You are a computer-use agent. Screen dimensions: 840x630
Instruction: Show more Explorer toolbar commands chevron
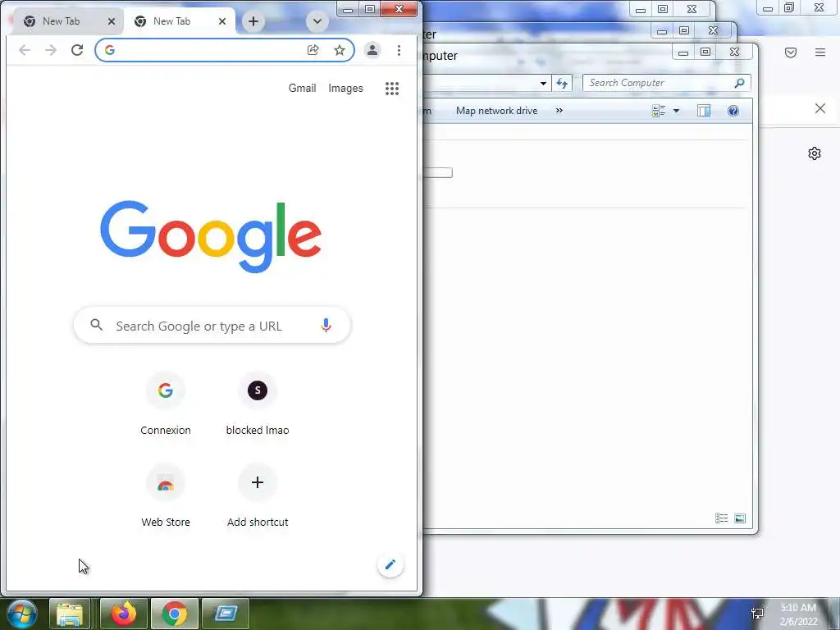pos(559,111)
